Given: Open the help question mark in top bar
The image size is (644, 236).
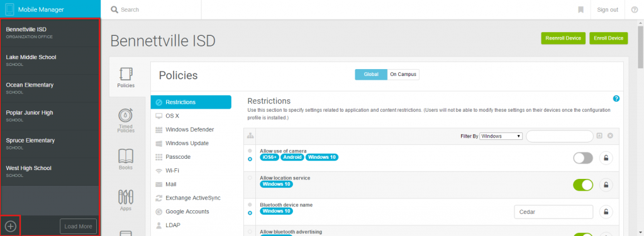Looking at the screenshot, I should (634, 9).
